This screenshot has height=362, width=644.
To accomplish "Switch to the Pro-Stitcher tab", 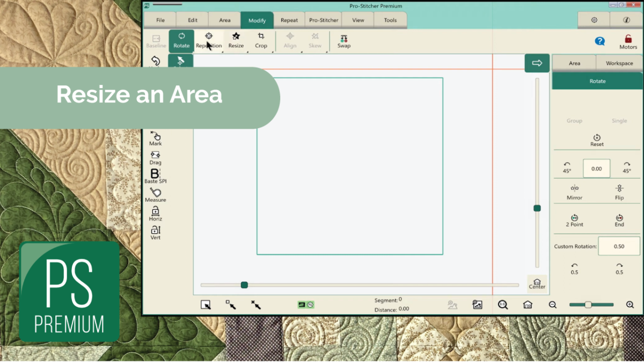I will tap(324, 20).
